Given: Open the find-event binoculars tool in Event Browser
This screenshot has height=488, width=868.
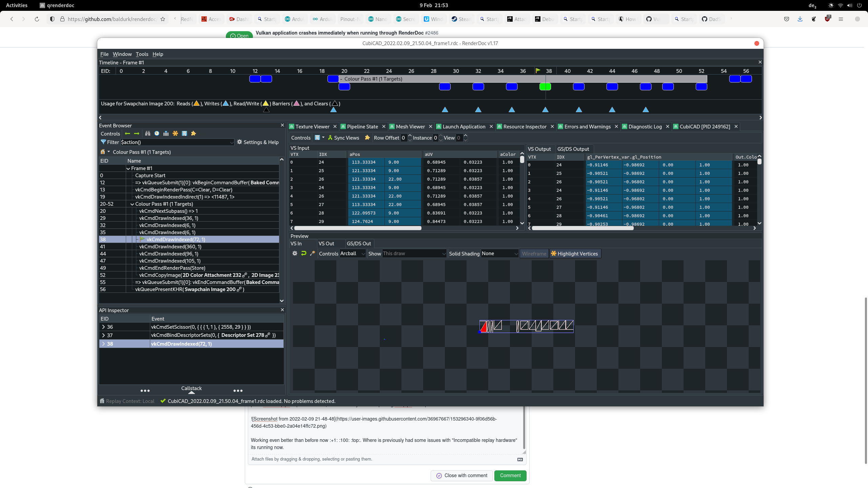Looking at the screenshot, I should (x=148, y=134).
